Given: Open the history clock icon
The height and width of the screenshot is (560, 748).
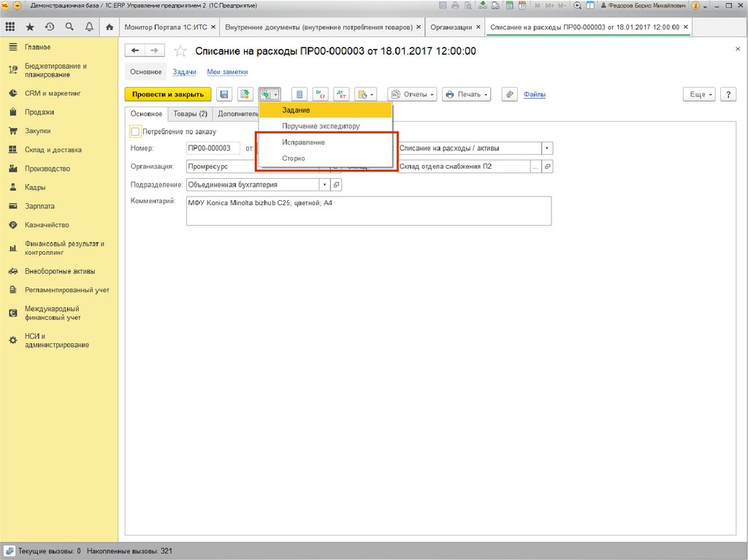Looking at the screenshot, I should (x=50, y=27).
